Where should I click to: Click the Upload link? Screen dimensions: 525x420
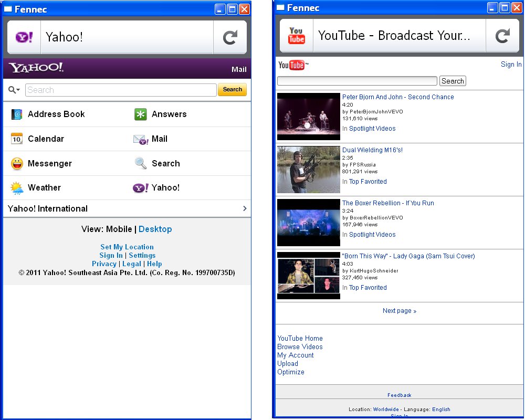coord(288,363)
